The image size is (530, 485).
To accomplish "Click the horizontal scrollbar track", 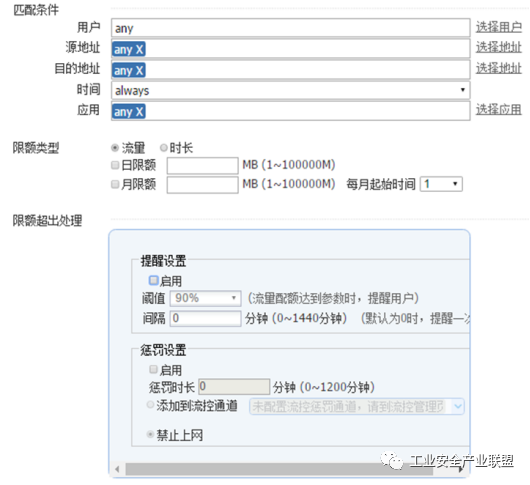I will [279, 469].
